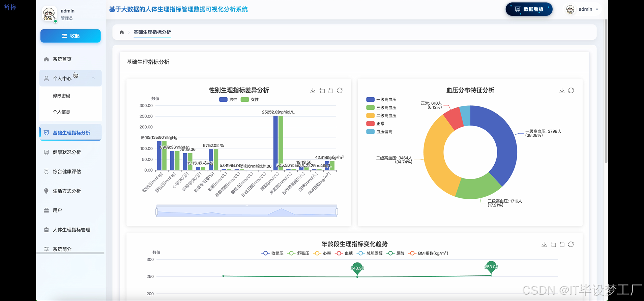The height and width of the screenshot is (301, 644).
Task: Open the 数据看板 dashboard
Action: point(529,9)
